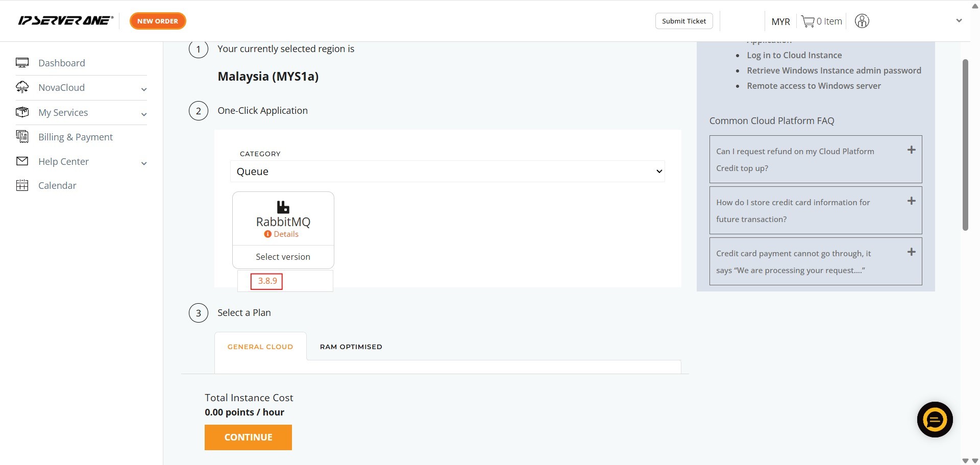Image resolution: width=980 pixels, height=465 pixels.
Task: Expand the refund on Cloud Platform FAQ
Action: coord(911,150)
